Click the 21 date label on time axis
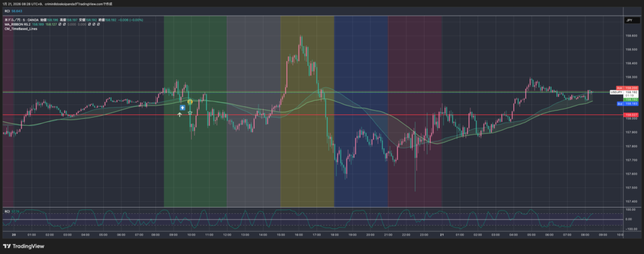 click(x=442, y=234)
